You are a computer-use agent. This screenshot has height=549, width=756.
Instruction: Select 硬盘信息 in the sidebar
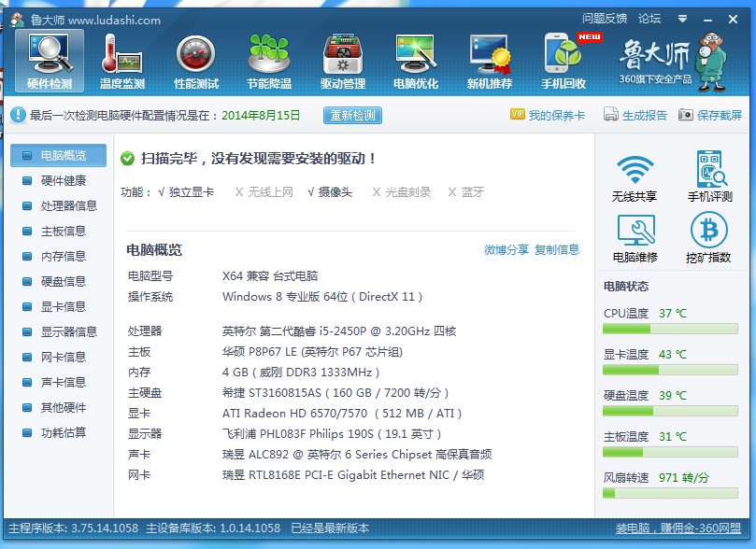click(58, 281)
